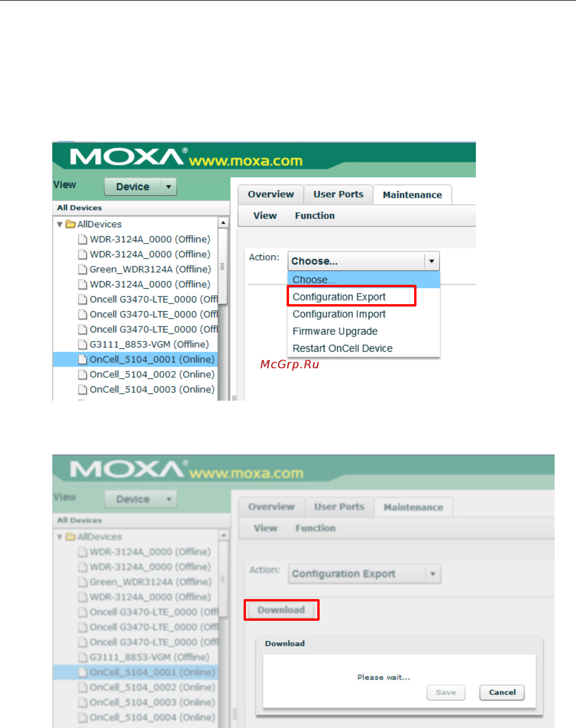The width and height of the screenshot is (576, 728).
Task: Open the Maintenance tab in the dimmed screenshot
Action: [x=414, y=508]
